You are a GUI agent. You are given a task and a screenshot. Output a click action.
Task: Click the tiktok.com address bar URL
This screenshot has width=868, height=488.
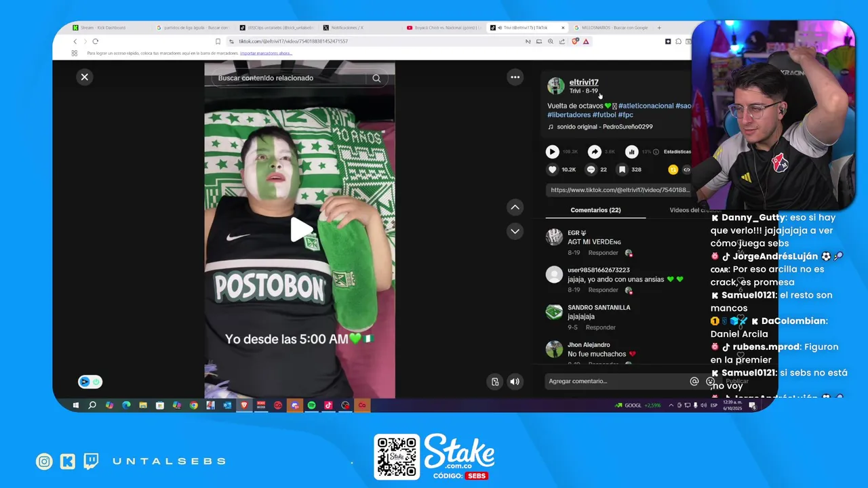293,41
